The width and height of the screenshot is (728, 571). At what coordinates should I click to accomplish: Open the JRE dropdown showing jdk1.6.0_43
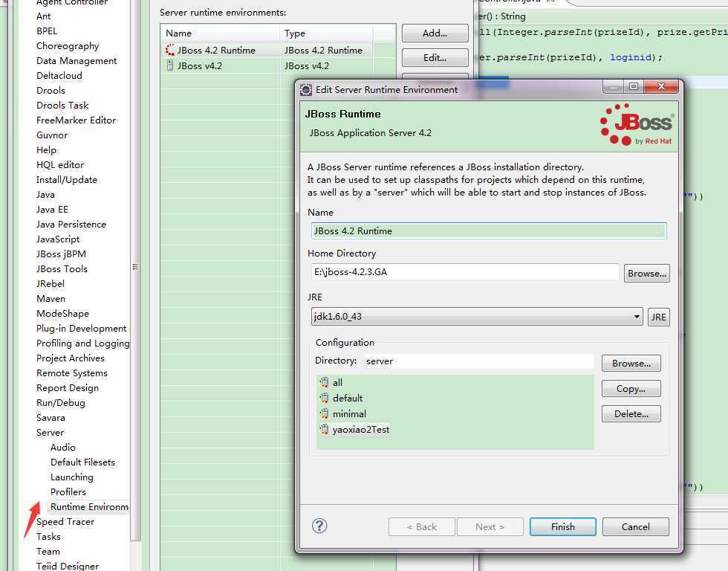[477, 317]
